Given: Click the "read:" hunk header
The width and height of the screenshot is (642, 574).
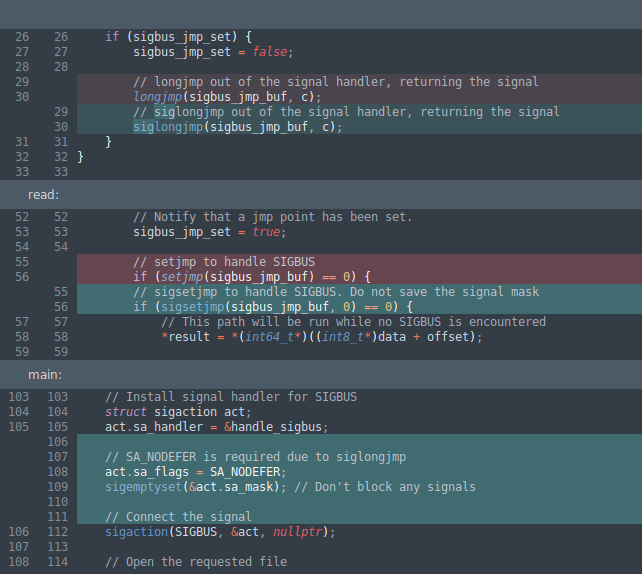Looking at the screenshot, I should (x=44, y=194).
